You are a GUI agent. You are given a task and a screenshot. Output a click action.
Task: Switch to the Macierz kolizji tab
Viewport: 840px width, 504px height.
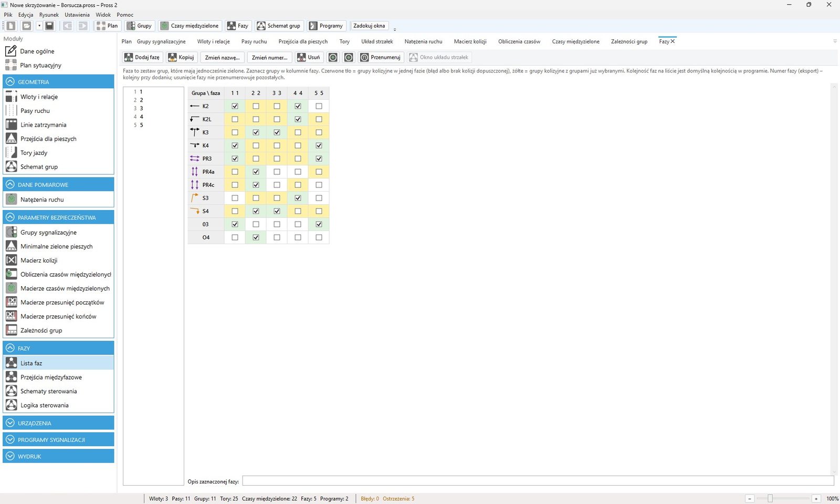coord(470,41)
